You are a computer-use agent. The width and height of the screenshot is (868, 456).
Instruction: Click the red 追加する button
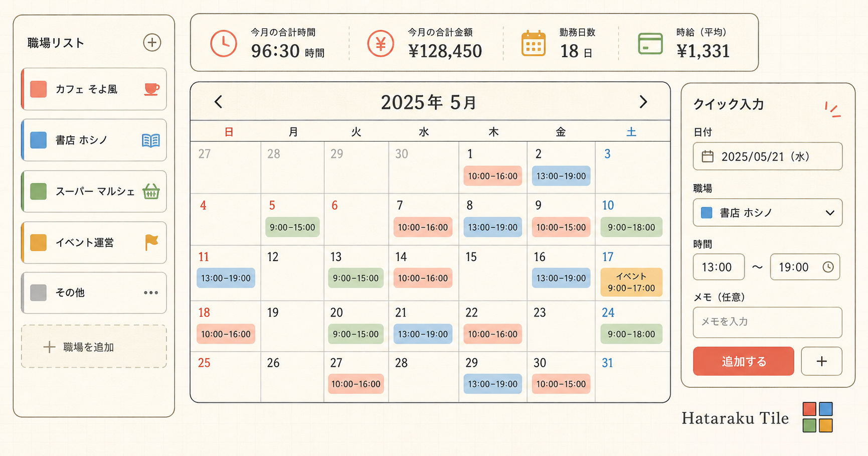tap(744, 361)
